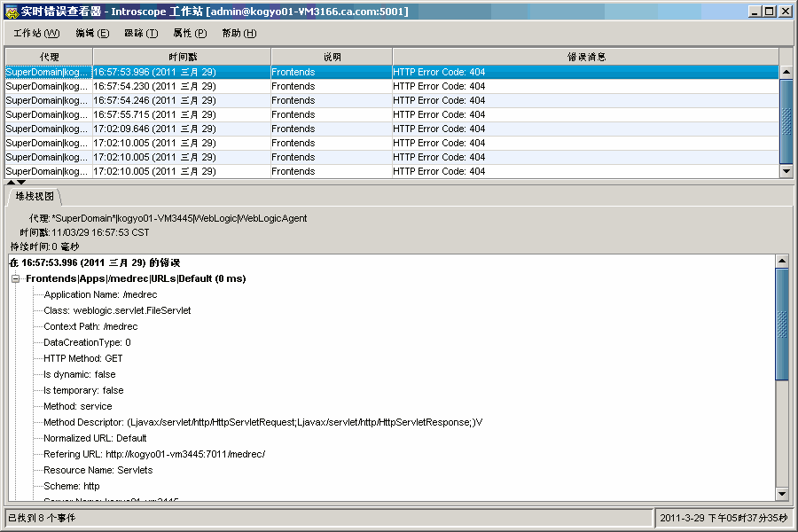798x532 pixels.
Task: Open the 工作站 (W) menu
Action: [36, 33]
